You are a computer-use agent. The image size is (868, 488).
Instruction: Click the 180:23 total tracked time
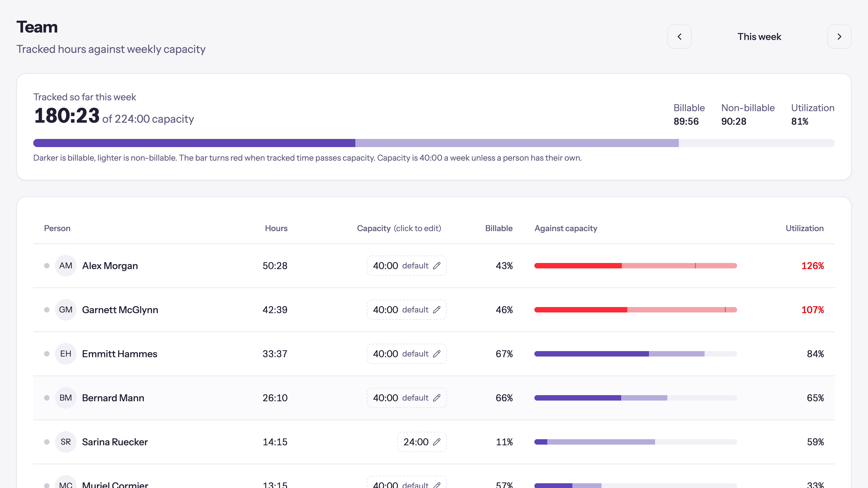tap(67, 115)
